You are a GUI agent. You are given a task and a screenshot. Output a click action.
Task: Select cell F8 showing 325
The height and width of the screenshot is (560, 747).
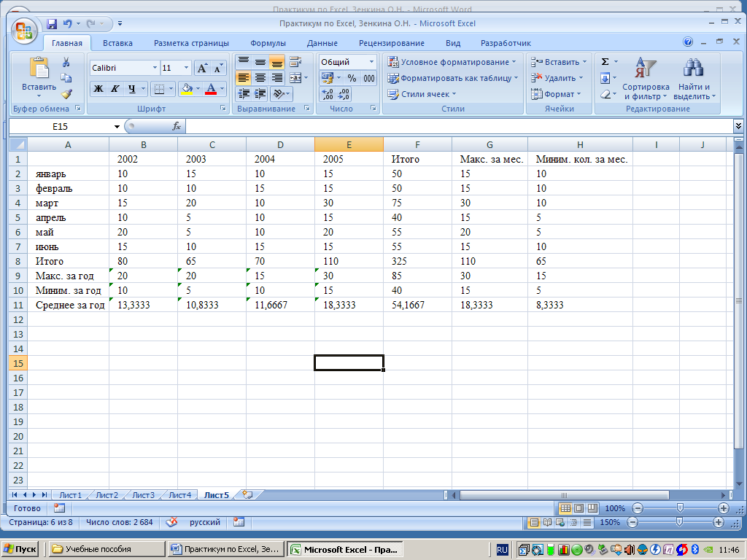pyautogui.click(x=417, y=262)
